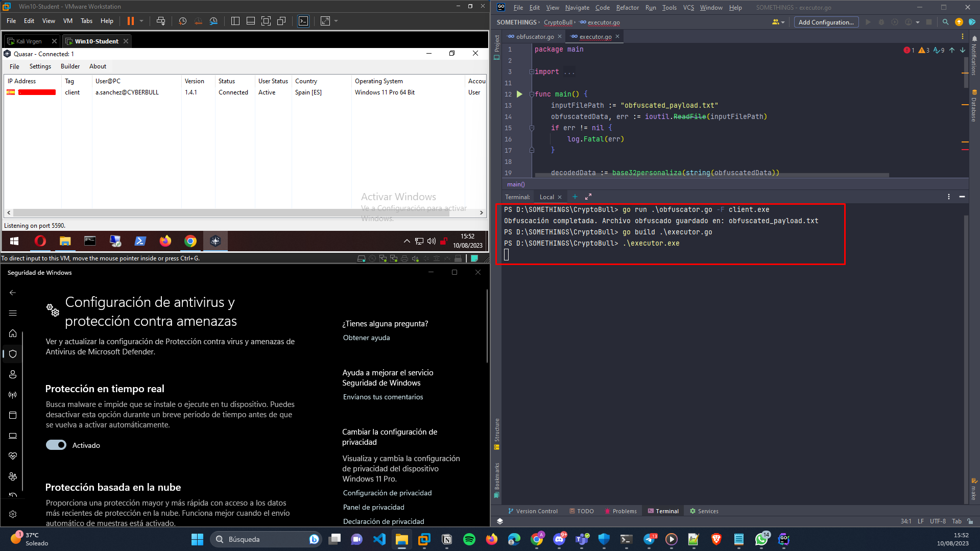Open a new terminal session with plus icon
The width and height of the screenshot is (980, 551).
[x=575, y=197]
